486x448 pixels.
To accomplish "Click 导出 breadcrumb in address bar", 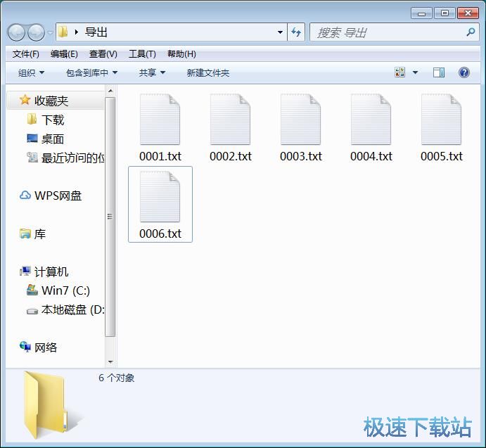I will pyautogui.click(x=96, y=32).
